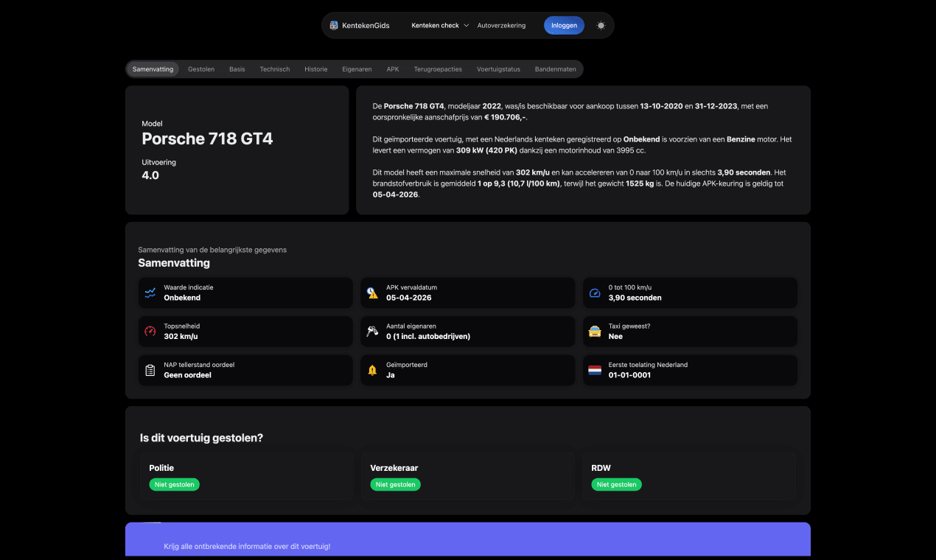The width and height of the screenshot is (936, 560).
Task: Click the Verzekeraar card title
Action: tap(394, 468)
